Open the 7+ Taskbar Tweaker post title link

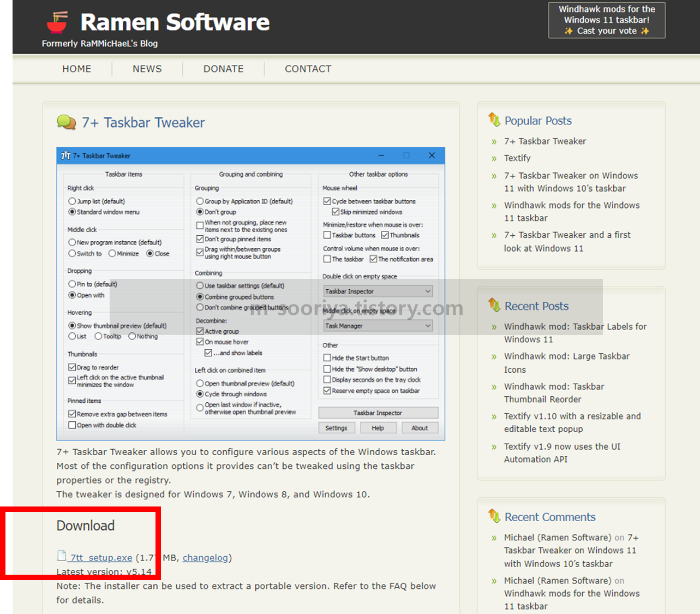coord(143,122)
